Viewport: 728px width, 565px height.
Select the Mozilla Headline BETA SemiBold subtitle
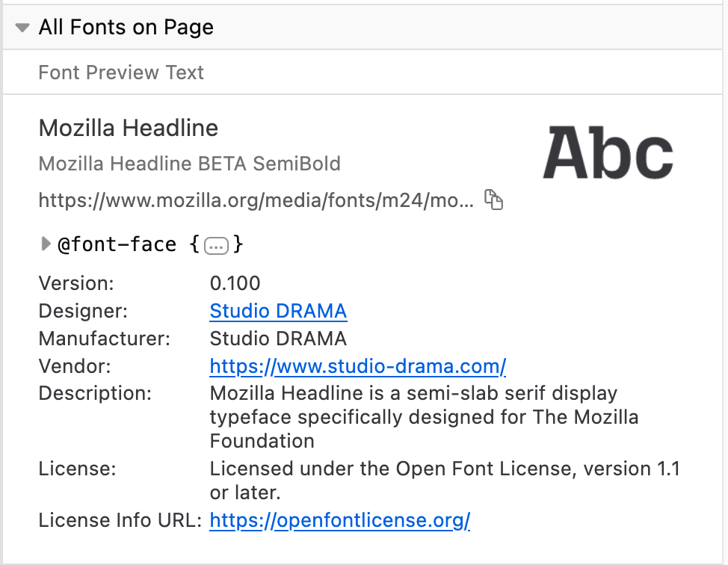(189, 164)
